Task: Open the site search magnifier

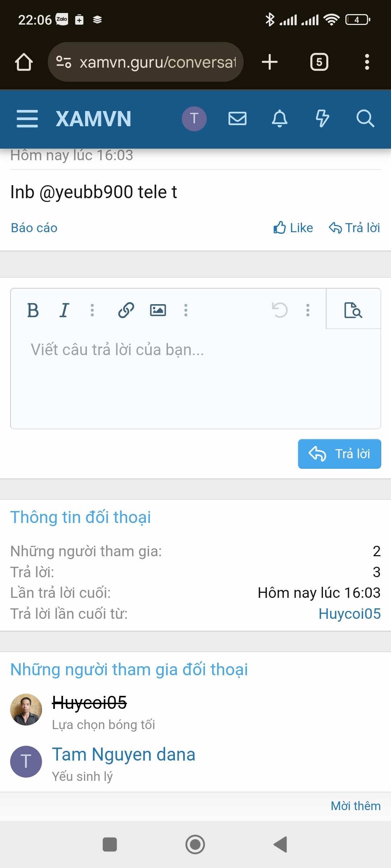Action: tap(365, 119)
